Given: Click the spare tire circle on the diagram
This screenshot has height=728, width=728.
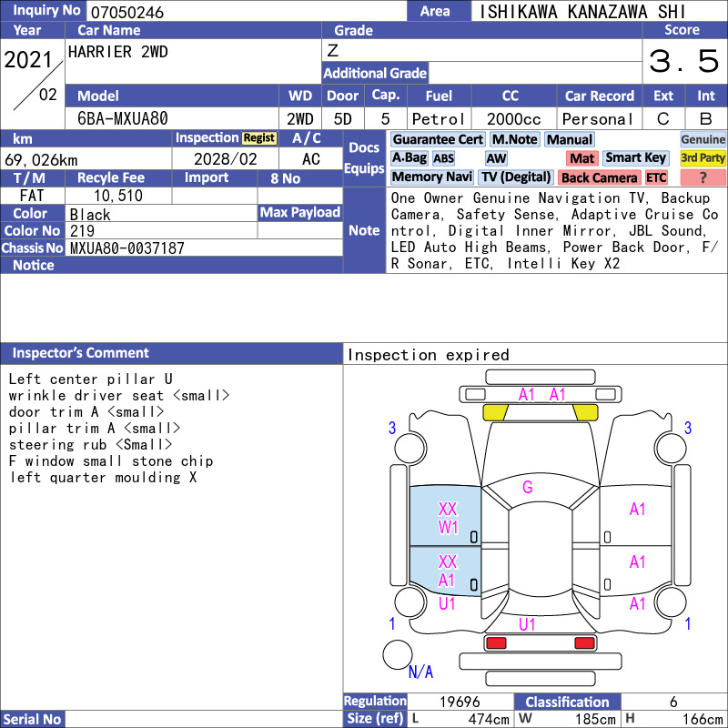Looking at the screenshot, I should pos(398,654).
